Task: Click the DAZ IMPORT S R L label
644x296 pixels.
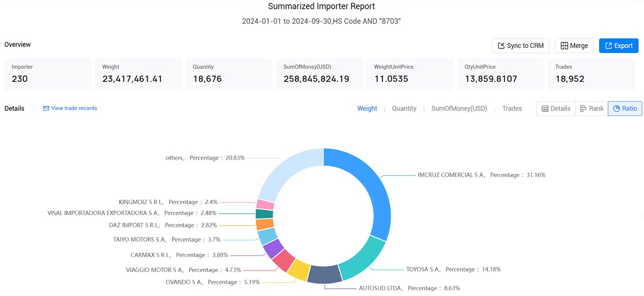Action: point(163,225)
